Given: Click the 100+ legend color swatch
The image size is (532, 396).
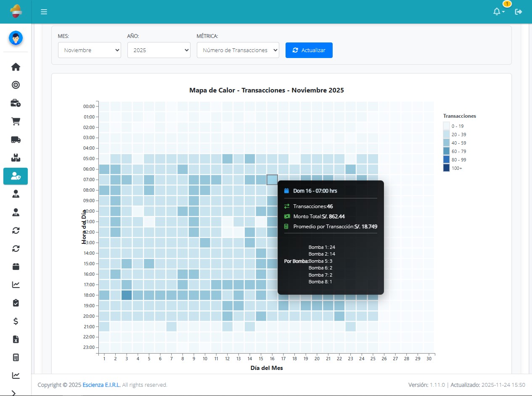Looking at the screenshot, I should [x=446, y=168].
